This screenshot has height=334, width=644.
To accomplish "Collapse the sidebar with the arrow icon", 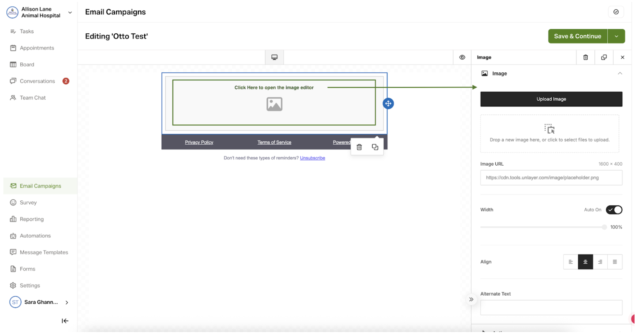I will pos(65,321).
